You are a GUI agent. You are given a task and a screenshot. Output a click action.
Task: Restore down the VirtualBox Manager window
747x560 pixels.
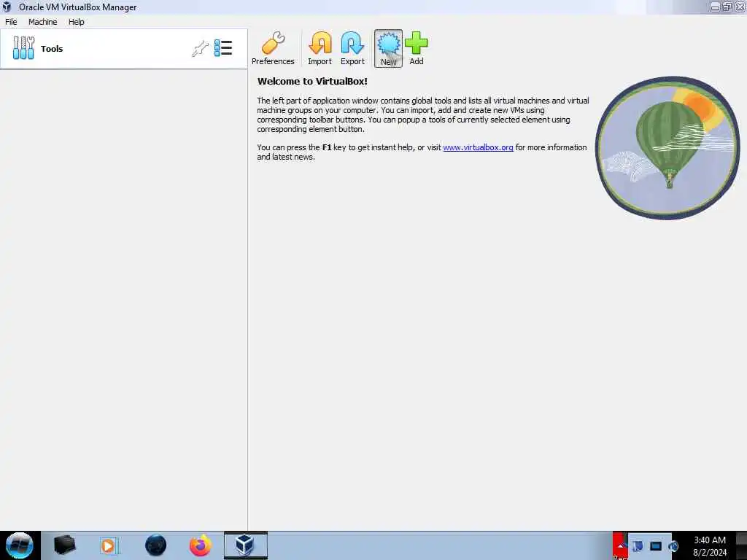(727, 7)
